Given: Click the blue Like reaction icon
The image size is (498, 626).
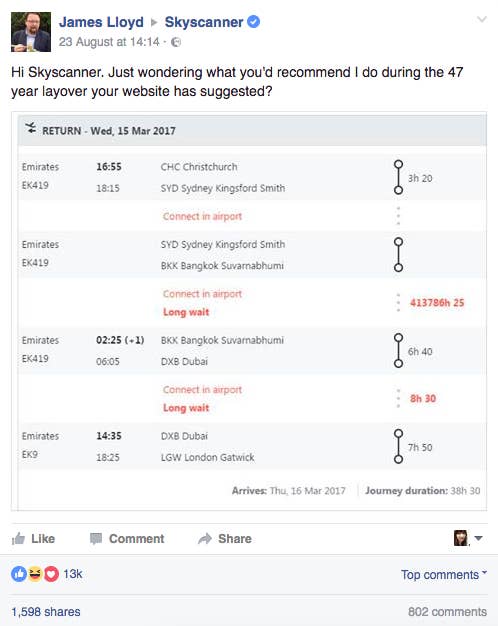Looking at the screenshot, I should click(19, 574).
